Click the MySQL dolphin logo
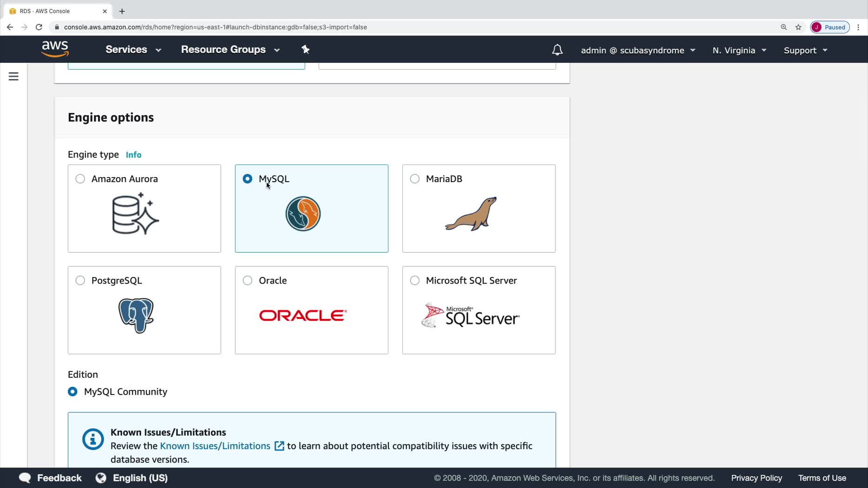Viewport: 868px width, 488px height. [x=303, y=214]
